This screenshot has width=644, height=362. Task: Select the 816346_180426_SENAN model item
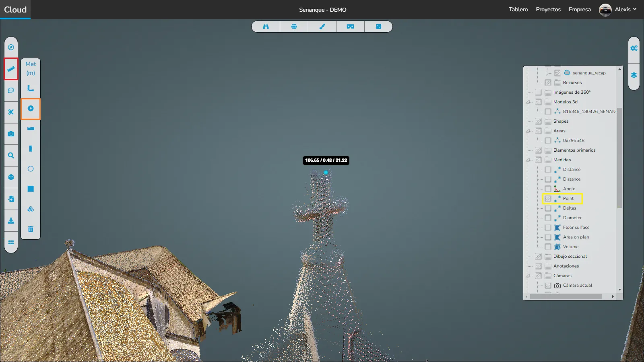pyautogui.click(x=589, y=111)
